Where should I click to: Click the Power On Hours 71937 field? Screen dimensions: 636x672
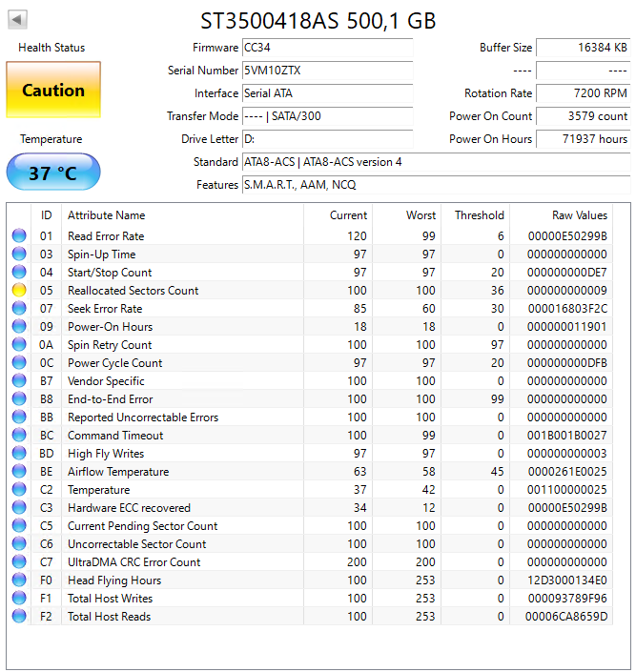584,139
